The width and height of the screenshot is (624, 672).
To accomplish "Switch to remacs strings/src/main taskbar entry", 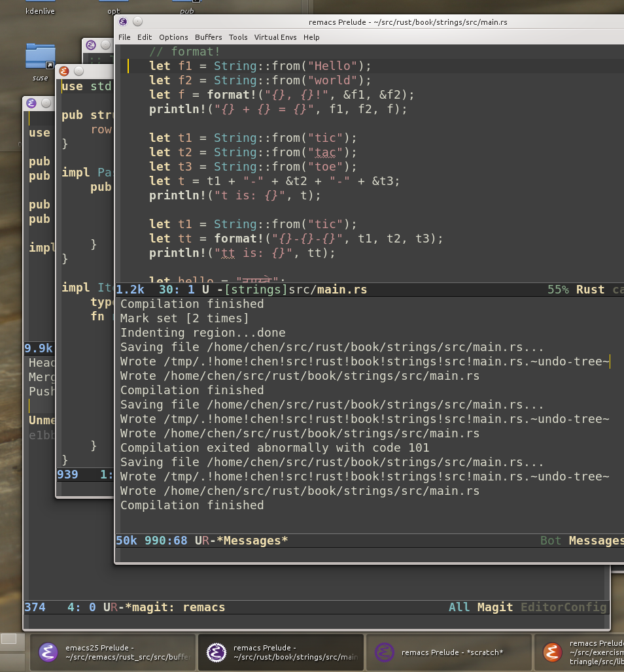I will click(281, 652).
